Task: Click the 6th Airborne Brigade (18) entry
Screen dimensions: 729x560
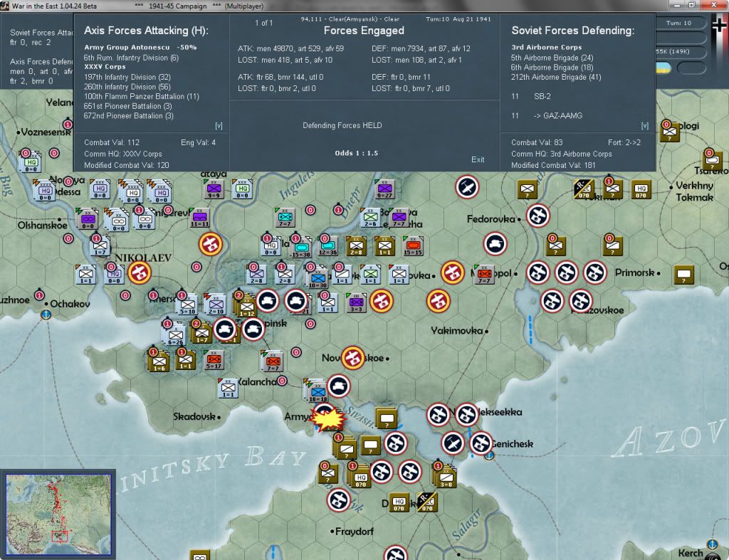Action: 552,68
